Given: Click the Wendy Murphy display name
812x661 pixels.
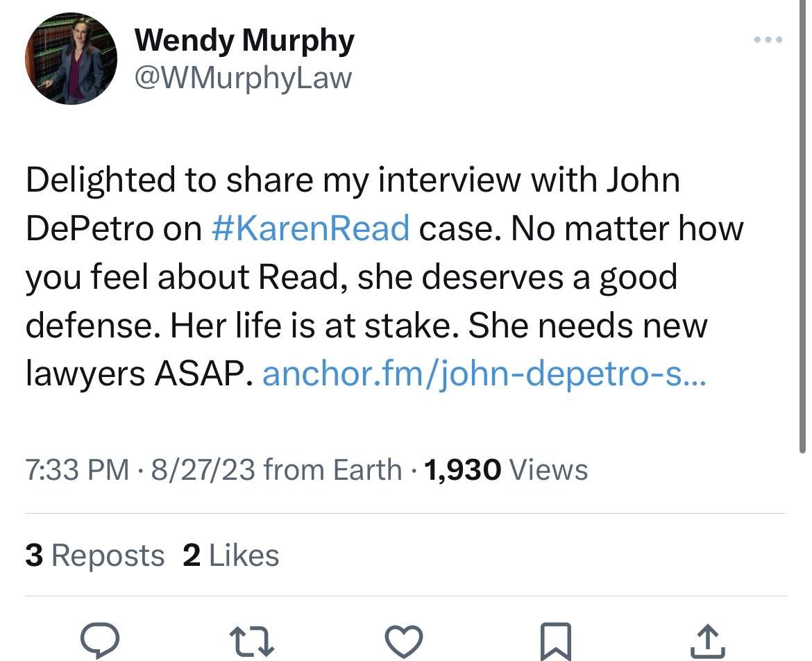Looking at the screenshot, I should (244, 40).
